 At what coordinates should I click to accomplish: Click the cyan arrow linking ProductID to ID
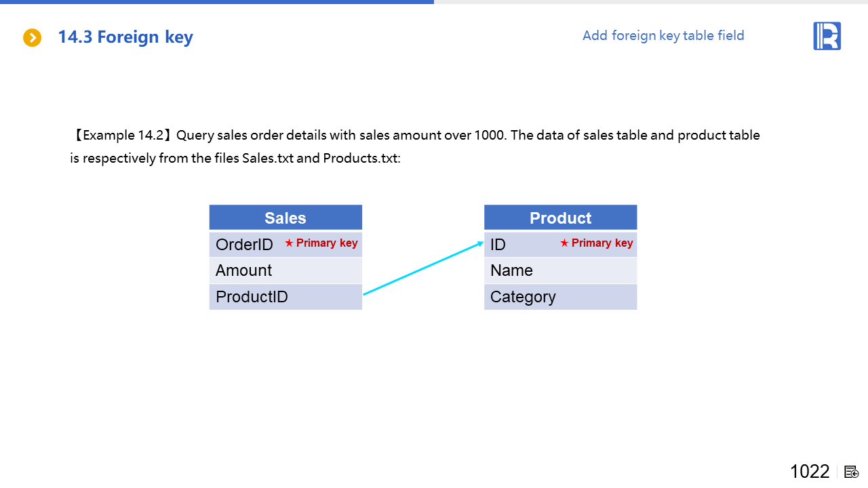click(x=423, y=268)
